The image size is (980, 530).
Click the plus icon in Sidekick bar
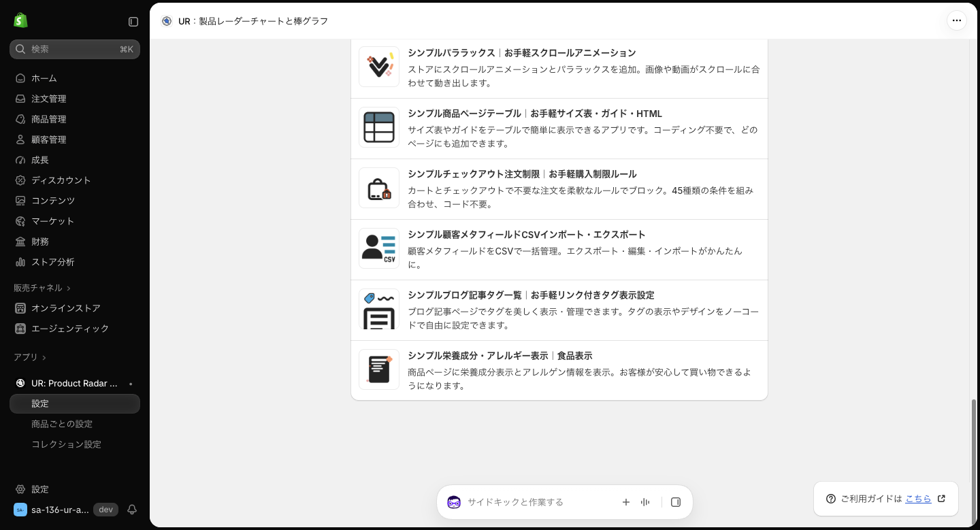click(x=626, y=502)
